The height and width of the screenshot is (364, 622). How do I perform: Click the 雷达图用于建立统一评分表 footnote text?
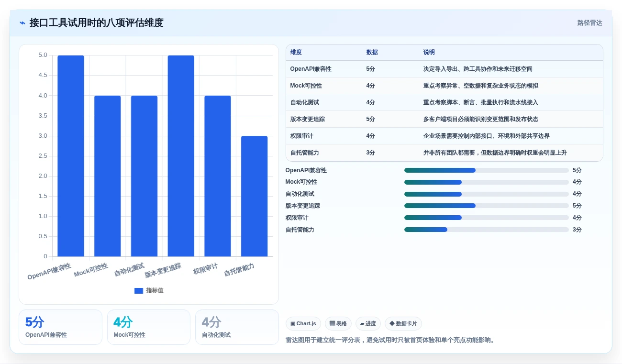[391, 340]
